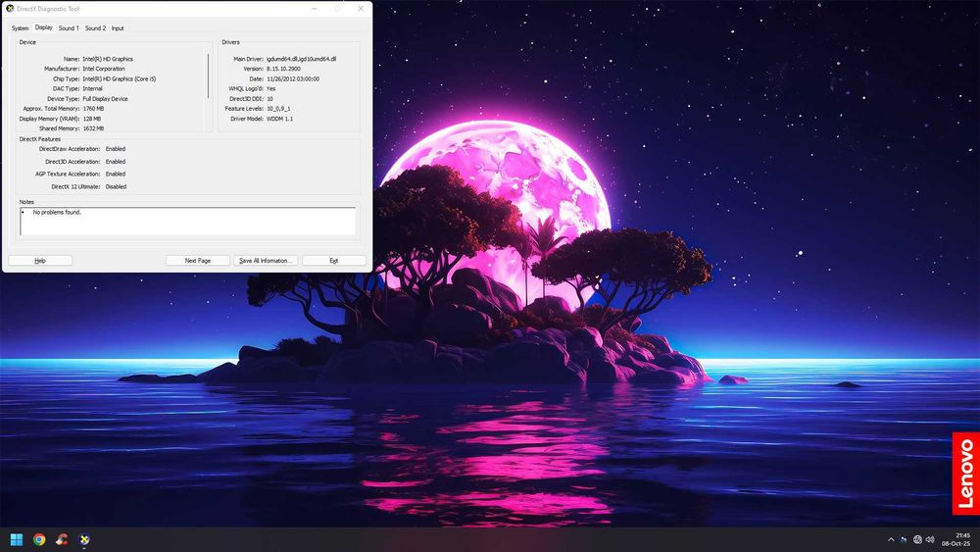
Task: Open the Sound 2 tab
Action: [95, 28]
